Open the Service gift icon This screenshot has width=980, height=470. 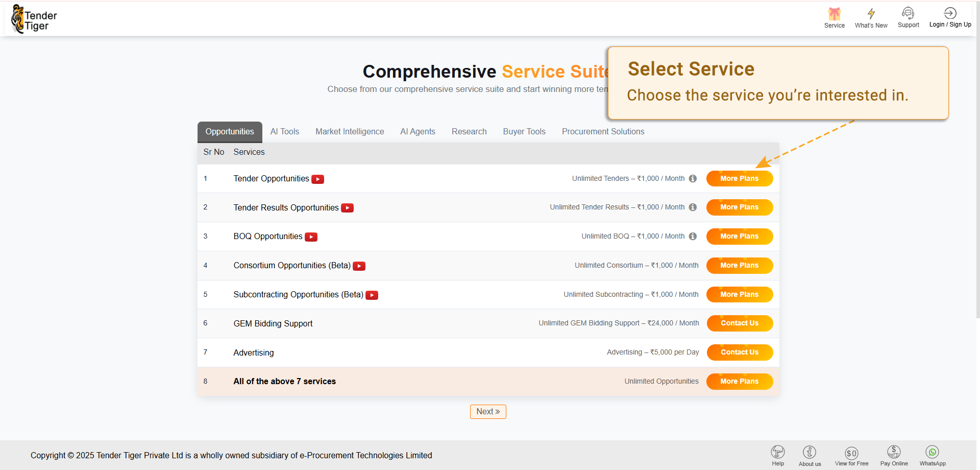tap(834, 14)
